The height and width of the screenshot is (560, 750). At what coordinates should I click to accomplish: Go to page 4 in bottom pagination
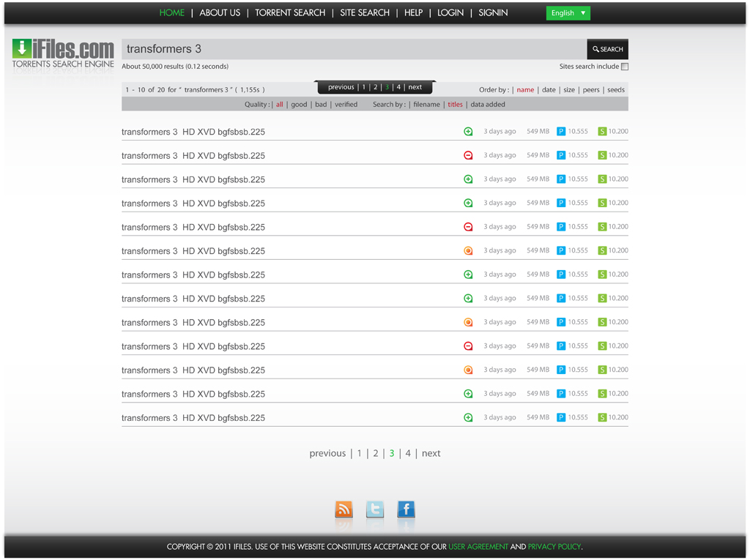click(x=408, y=454)
